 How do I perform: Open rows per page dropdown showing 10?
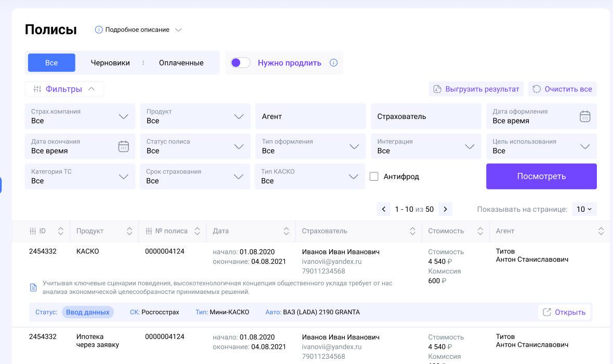(x=584, y=209)
